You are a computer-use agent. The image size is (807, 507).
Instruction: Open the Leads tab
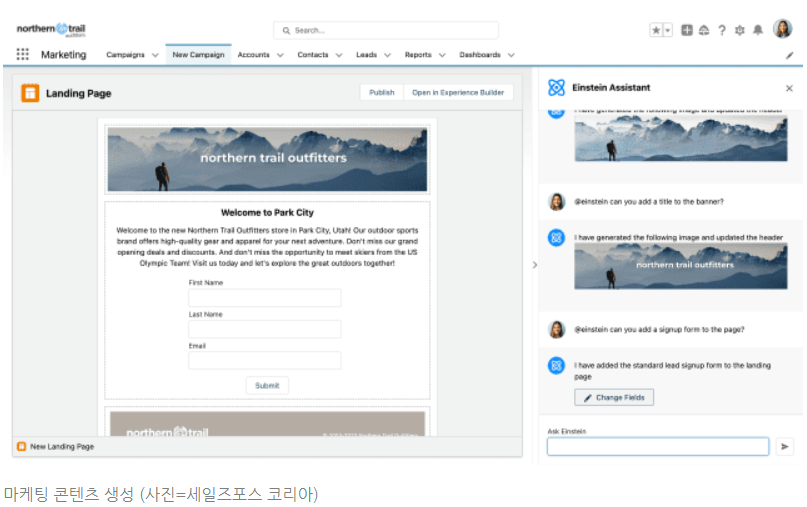point(366,55)
